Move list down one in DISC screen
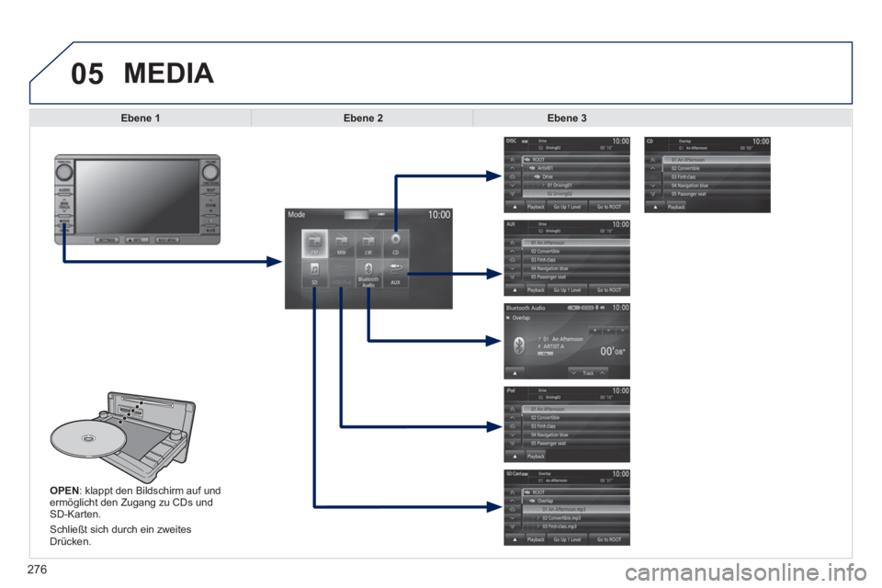 (x=512, y=185)
